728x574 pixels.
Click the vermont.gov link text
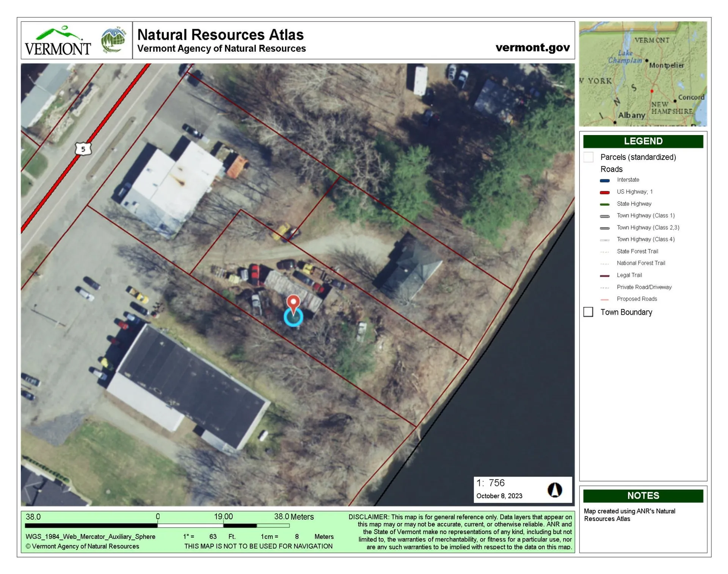pos(532,47)
